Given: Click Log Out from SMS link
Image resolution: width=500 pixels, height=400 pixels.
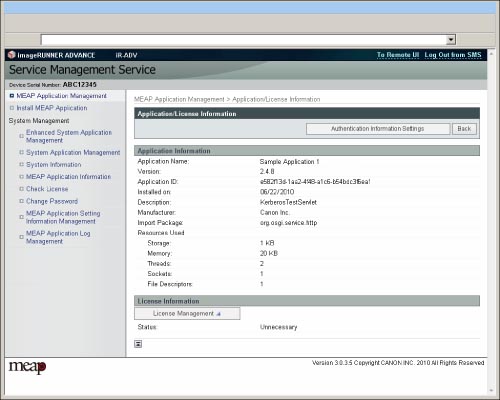Looking at the screenshot, I should (x=453, y=55).
